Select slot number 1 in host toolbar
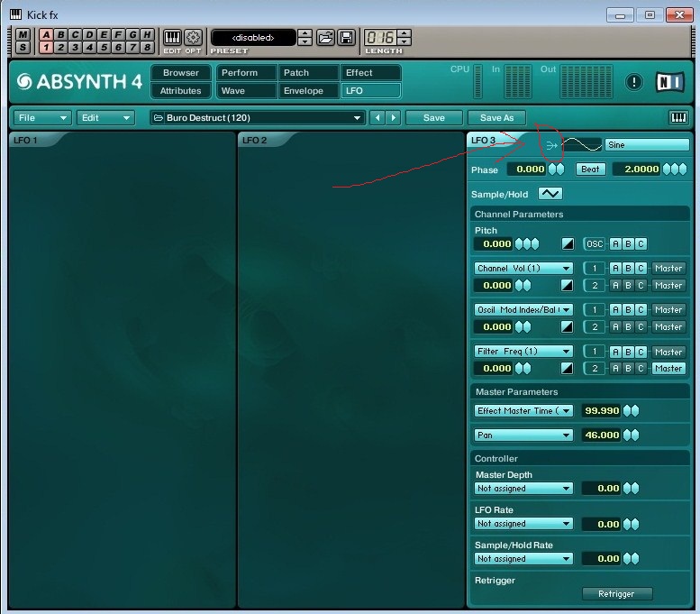 (47, 47)
